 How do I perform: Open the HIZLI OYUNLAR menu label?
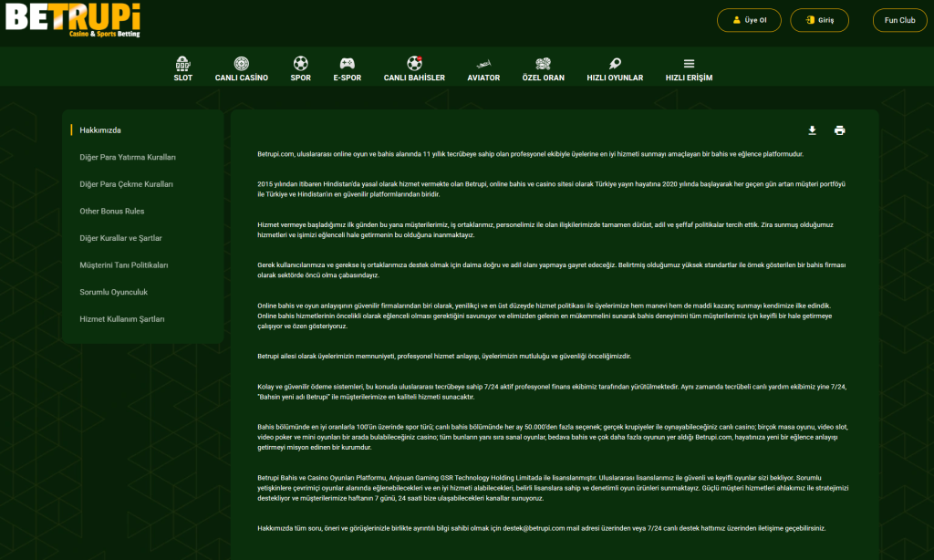(x=615, y=78)
